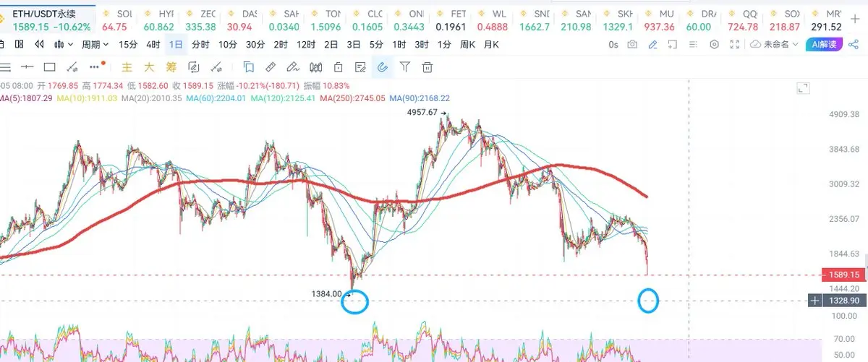Click the 0s countdown label
This screenshot has width=868, height=362.
613,44
